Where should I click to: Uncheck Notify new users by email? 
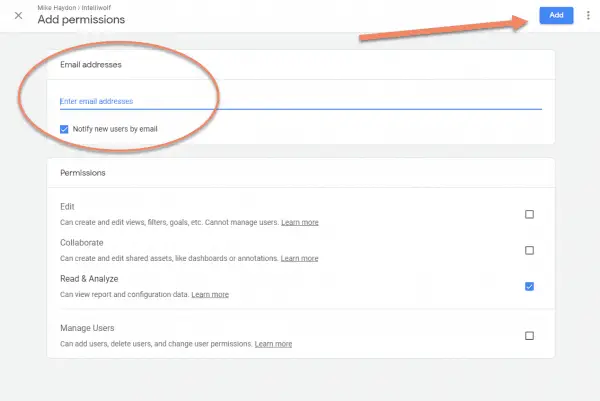click(x=64, y=129)
